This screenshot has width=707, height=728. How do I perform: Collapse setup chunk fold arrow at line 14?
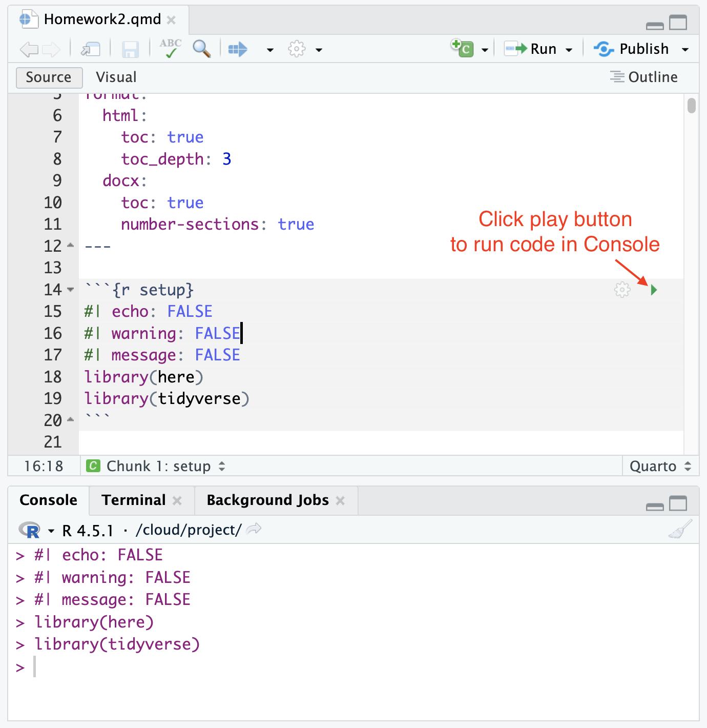pos(71,290)
